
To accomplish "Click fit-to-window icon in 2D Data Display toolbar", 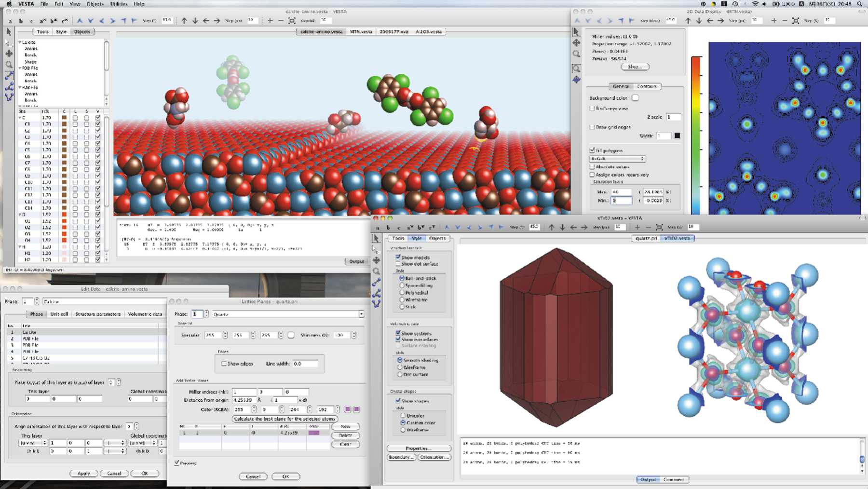I will coord(796,21).
